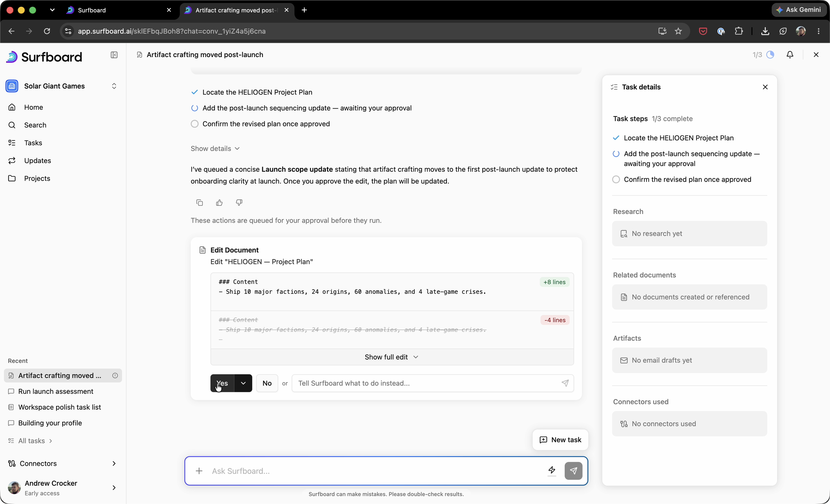Approve the edit with Yes
Viewport: 830px width, 504px height.
click(x=222, y=383)
